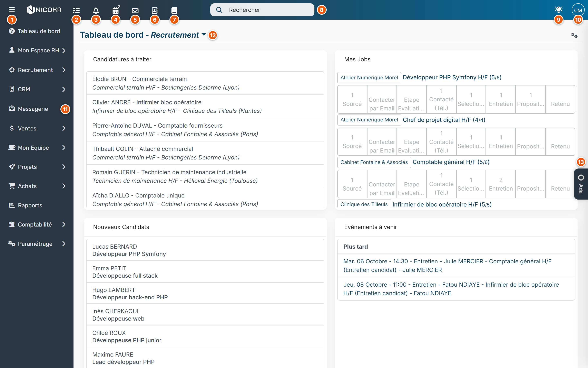Expand the Ventes sidebar menu
Viewport: 588px width, 368px height.
pos(37,128)
